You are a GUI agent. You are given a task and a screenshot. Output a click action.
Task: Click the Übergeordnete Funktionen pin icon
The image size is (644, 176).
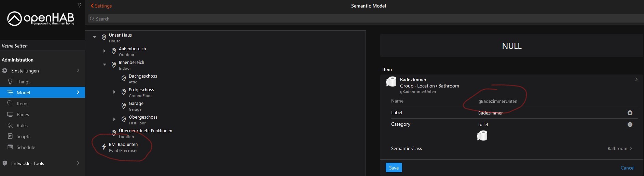click(x=114, y=133)
